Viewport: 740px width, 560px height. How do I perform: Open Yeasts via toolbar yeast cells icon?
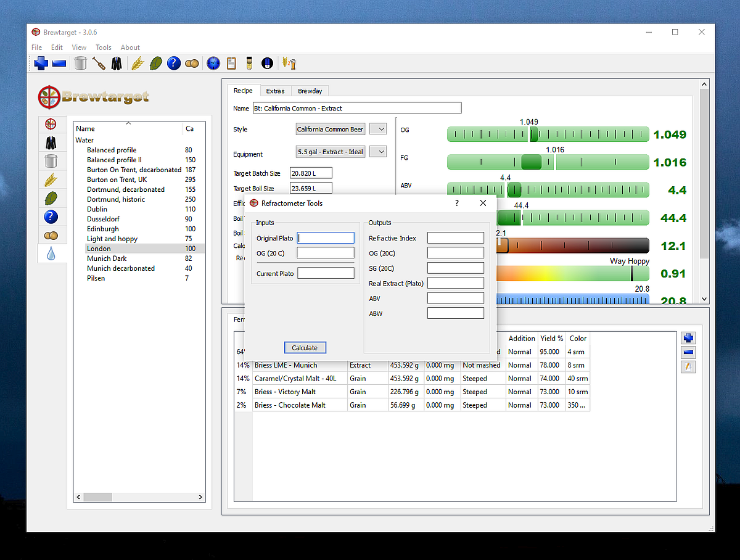tap(192, 63)
